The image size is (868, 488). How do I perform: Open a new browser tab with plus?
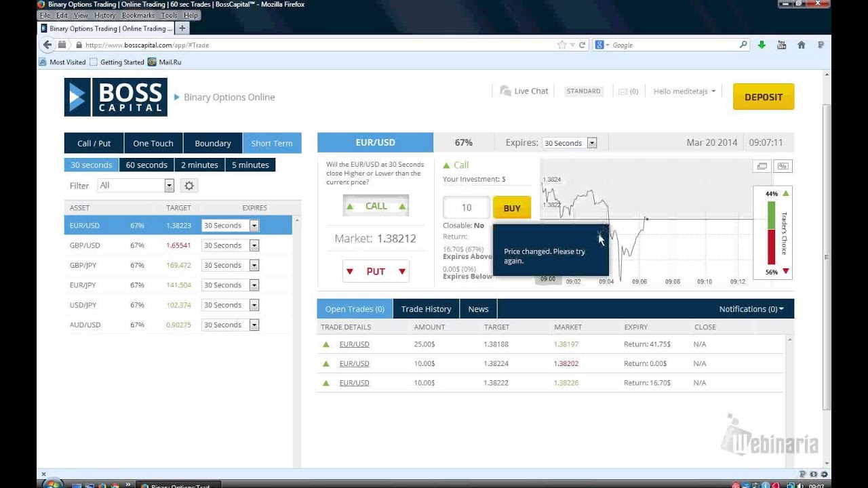pos(182,28)
